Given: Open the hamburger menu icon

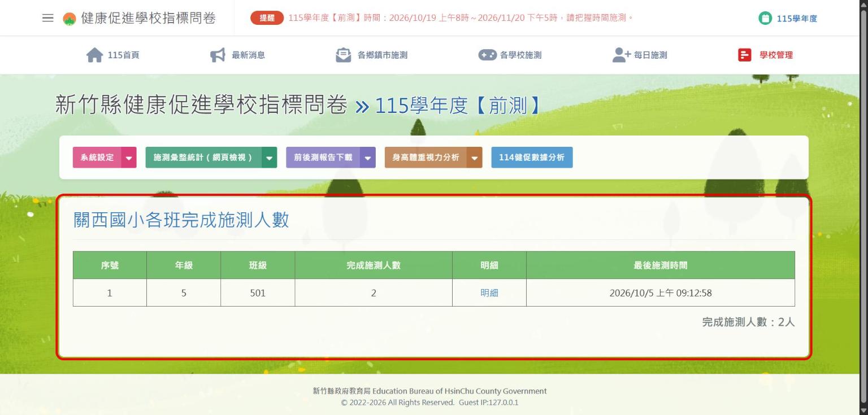Looking at the screenshot, I should pos(48,18).
